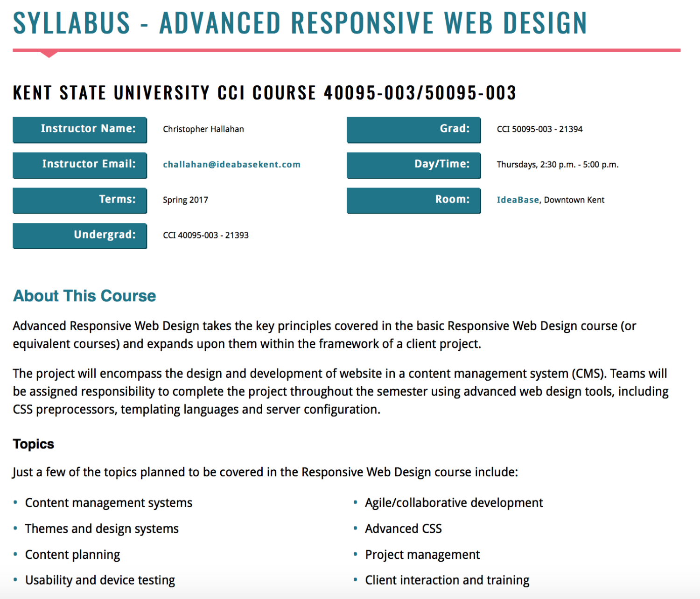The height and width of the screenshot is (599, 700).
Task: Select the Advanced CSS bullet item
Action: [404, 528]
